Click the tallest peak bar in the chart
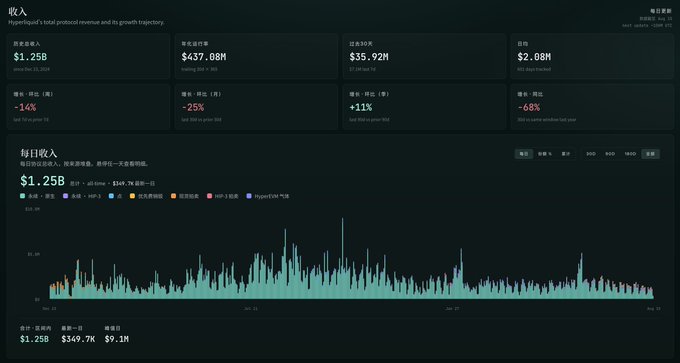 (343, 258)
